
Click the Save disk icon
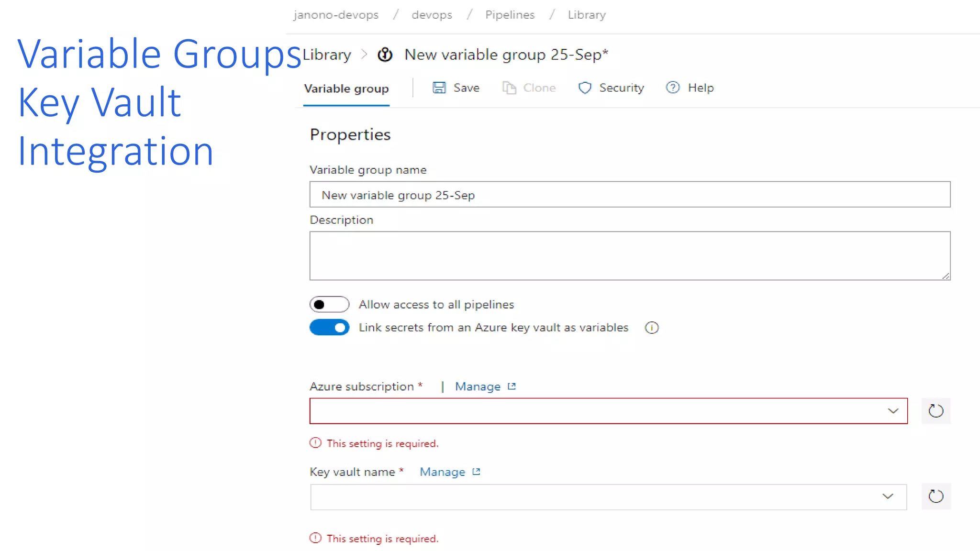[439, 88]
